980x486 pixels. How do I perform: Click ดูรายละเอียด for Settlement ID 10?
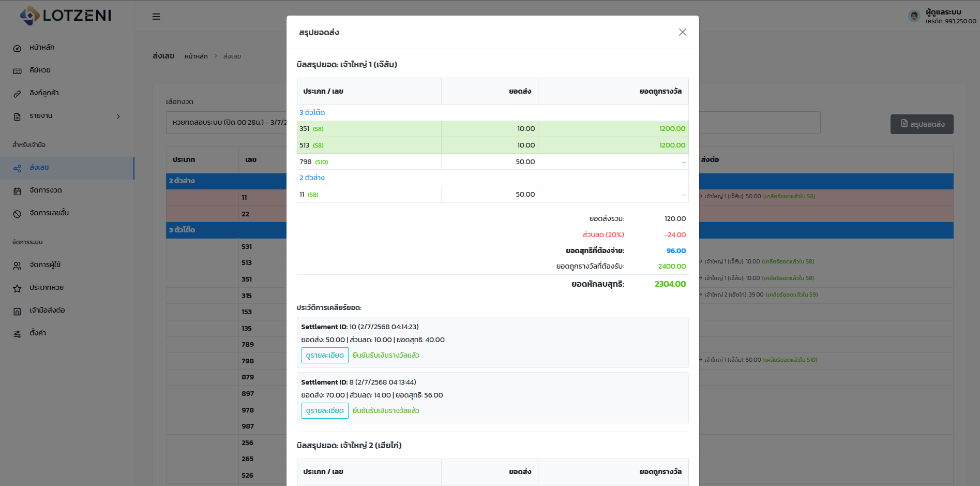[x=325, y=355]
